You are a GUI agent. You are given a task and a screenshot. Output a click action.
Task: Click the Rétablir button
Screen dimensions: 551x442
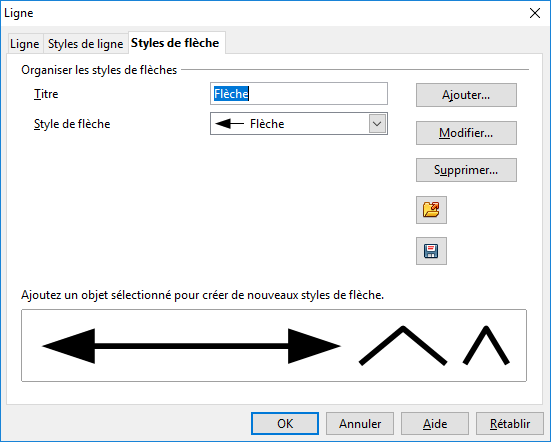click(x=510, y=423)
